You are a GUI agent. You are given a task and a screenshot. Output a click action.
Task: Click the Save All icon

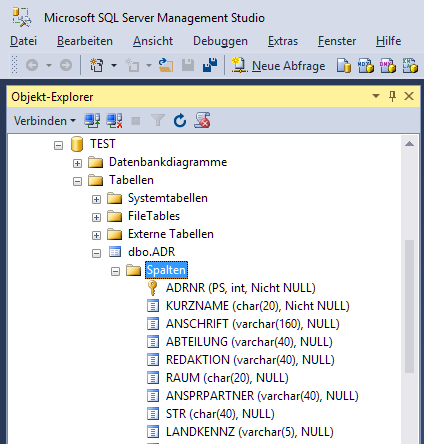[210, 65]
